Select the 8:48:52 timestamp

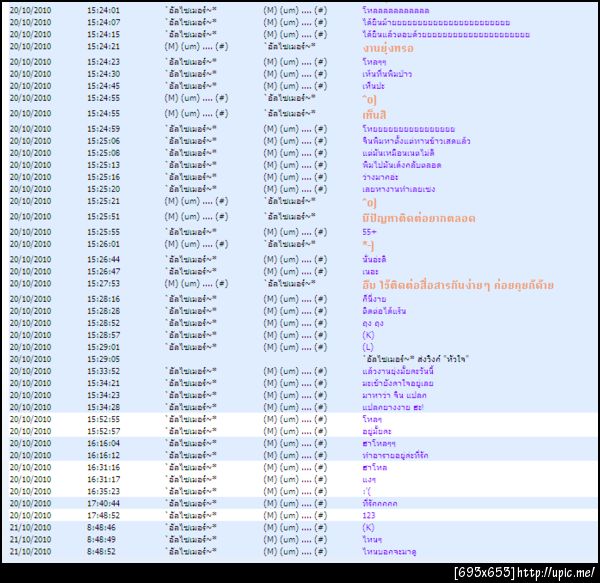click(x=101, y=552)
